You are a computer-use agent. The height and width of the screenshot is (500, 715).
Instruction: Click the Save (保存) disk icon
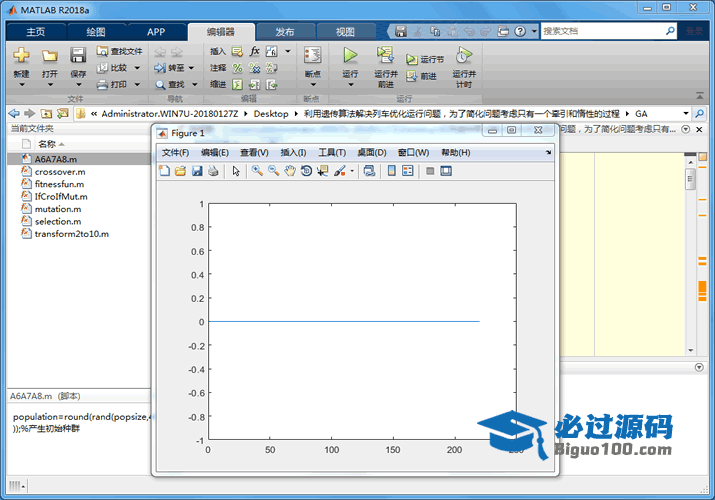coord(78,55)
